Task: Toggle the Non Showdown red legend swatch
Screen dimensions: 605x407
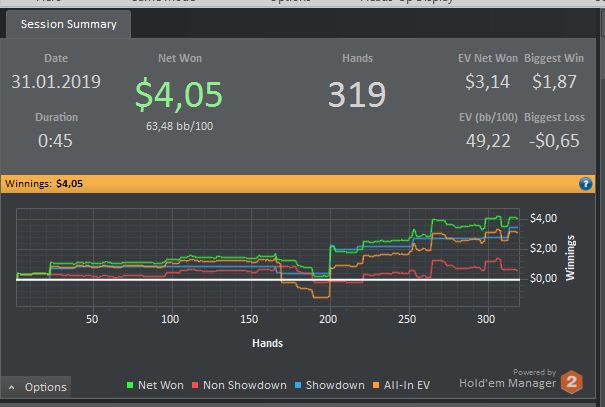Action: pyautogui.click(x=195, y=385)
